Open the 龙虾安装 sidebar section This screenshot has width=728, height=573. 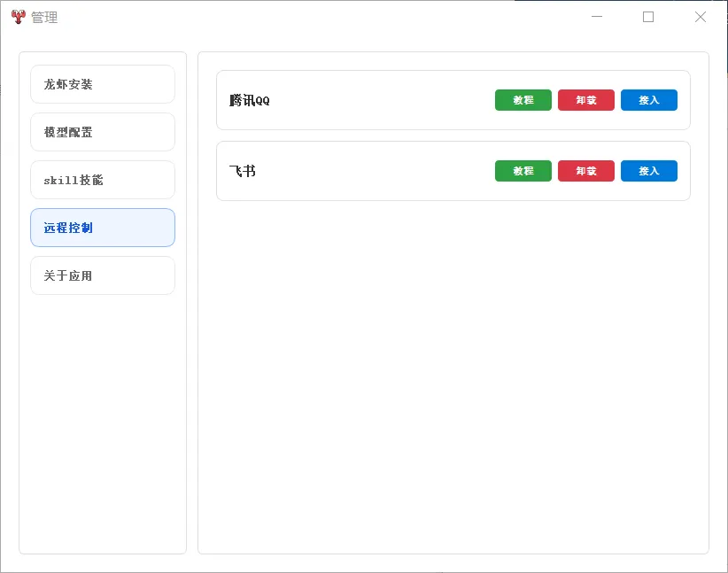[103, 84]
